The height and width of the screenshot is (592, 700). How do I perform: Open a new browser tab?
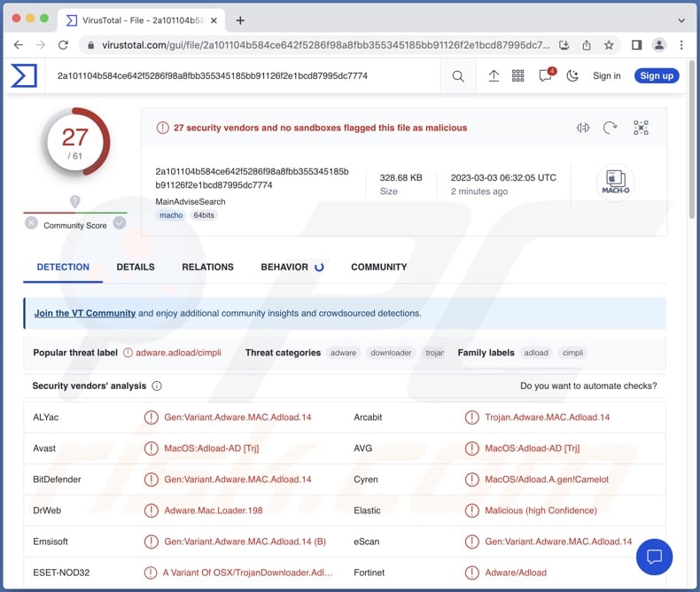240,20
